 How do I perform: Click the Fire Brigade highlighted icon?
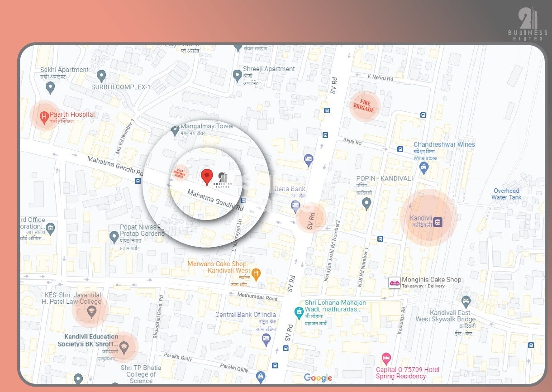point(364,106)
